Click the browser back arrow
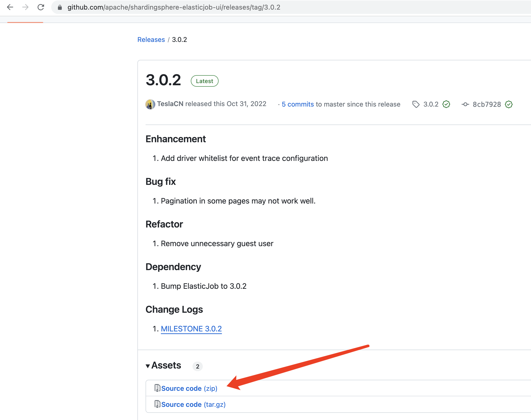531x420 pixels. pos(10,7)
